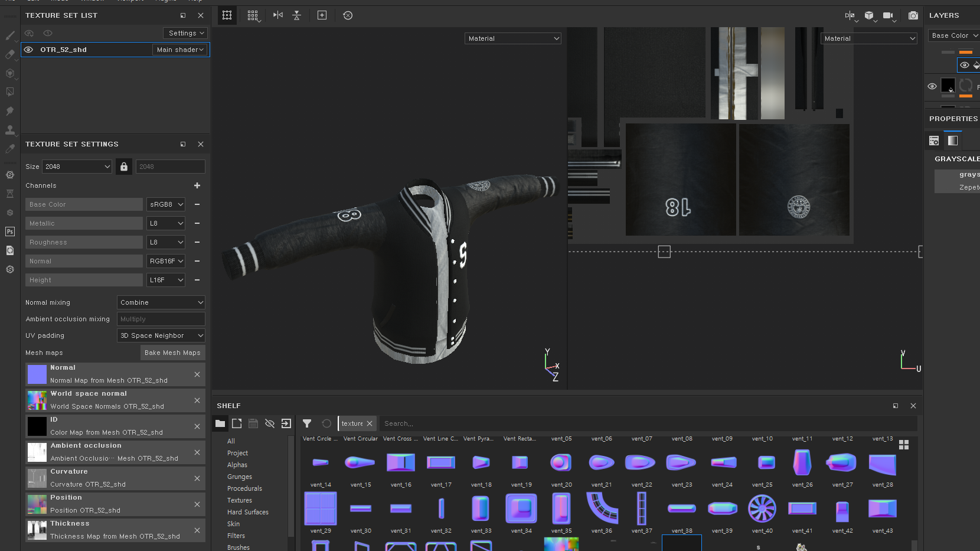Open the texture Size 2048 dropdown
This screenshot has width=980, height=551.
coord(77,167)
